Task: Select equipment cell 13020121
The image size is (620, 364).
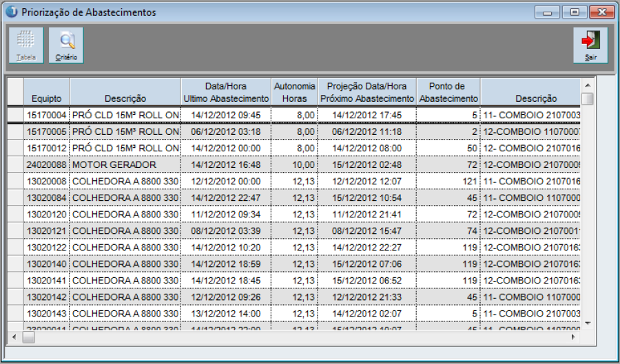Action: click(x=47, y=231)
